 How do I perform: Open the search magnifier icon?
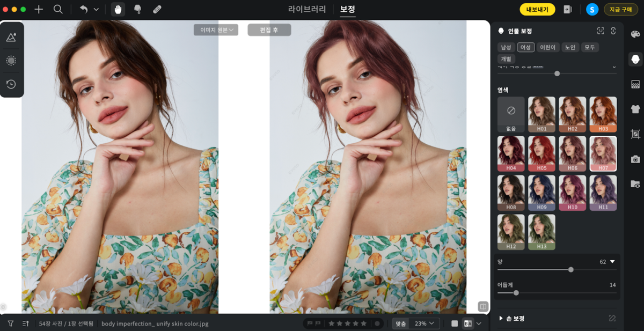point(58,9)
